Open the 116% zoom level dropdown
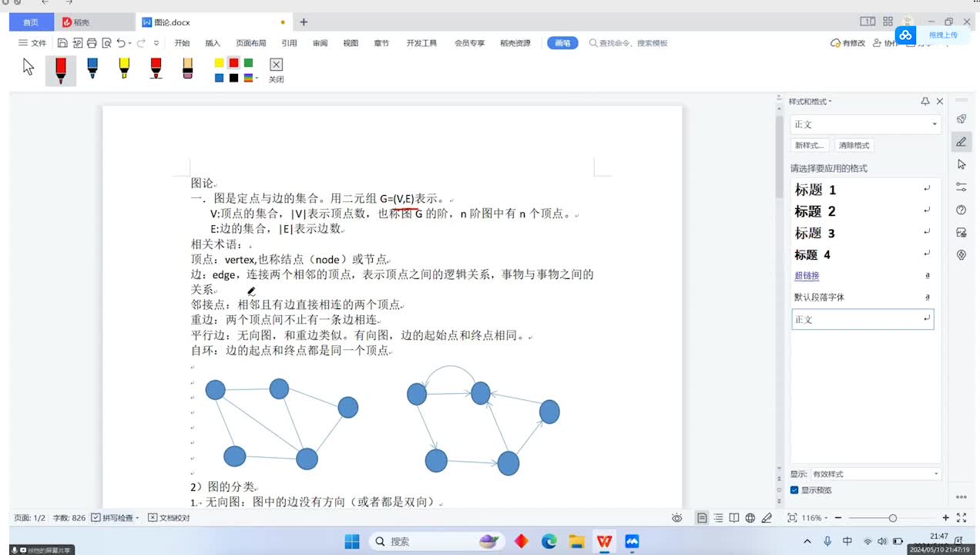Screen dimensions: 980x555 pos(815,518)
